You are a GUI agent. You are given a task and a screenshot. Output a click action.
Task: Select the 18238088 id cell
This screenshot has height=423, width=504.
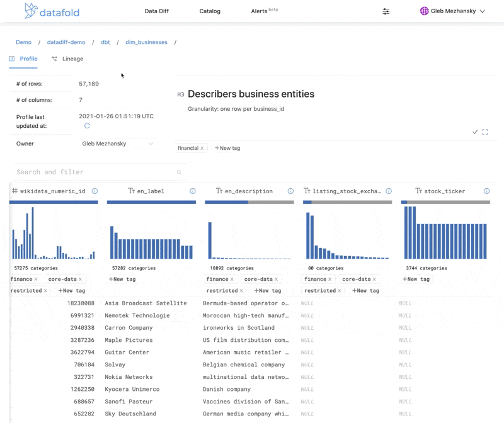(81, 303)
